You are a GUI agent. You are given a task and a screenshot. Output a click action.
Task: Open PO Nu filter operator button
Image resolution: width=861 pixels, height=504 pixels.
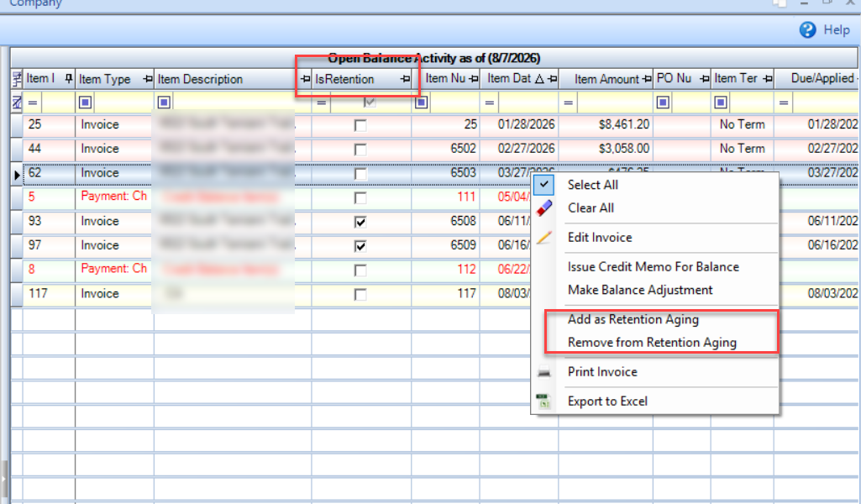tap(663, 102)
